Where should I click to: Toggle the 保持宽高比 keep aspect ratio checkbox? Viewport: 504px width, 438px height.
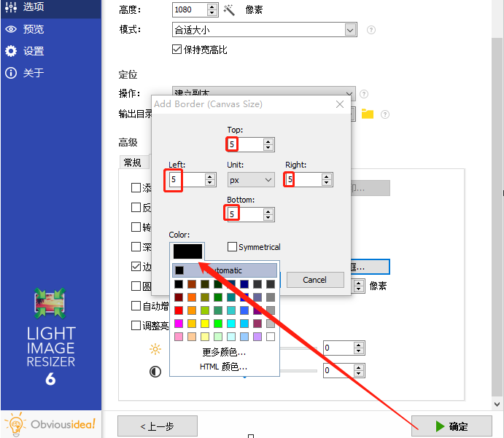(177, 49)
